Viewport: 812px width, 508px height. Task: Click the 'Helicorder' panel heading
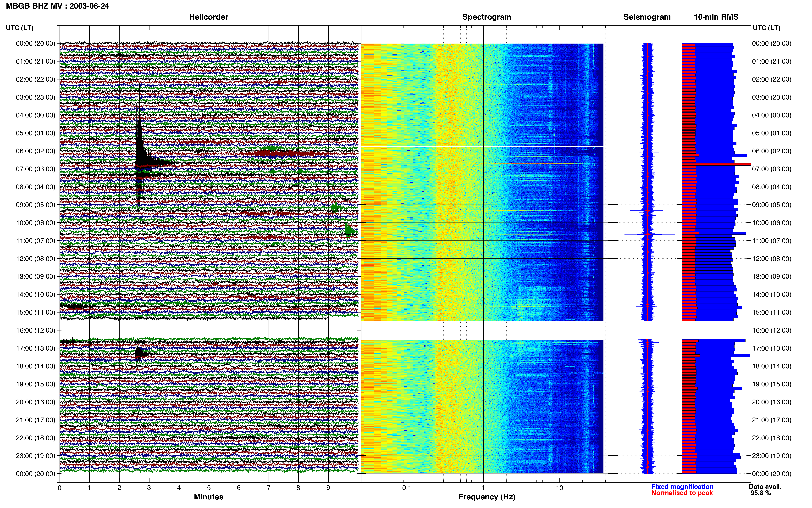click(209, 17)
